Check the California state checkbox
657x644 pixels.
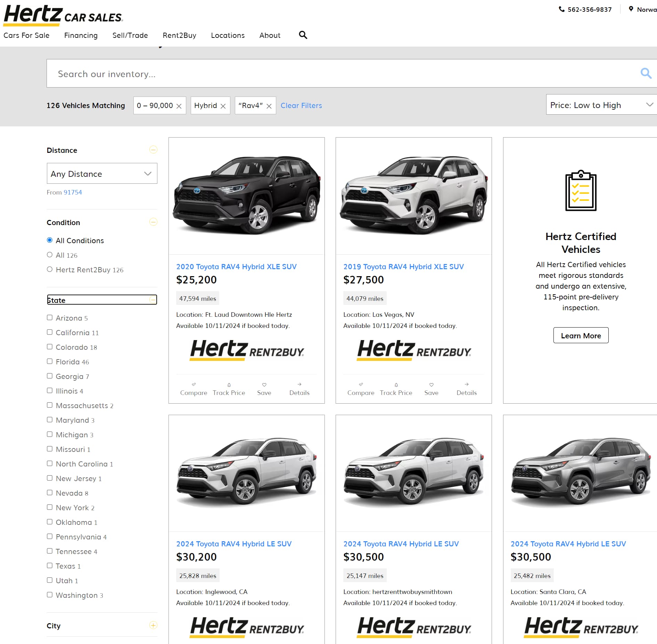point(50,332)
